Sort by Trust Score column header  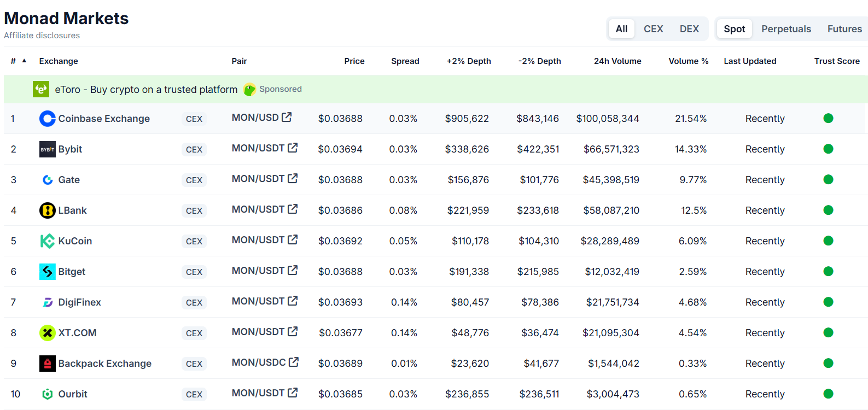pos(836,61)
